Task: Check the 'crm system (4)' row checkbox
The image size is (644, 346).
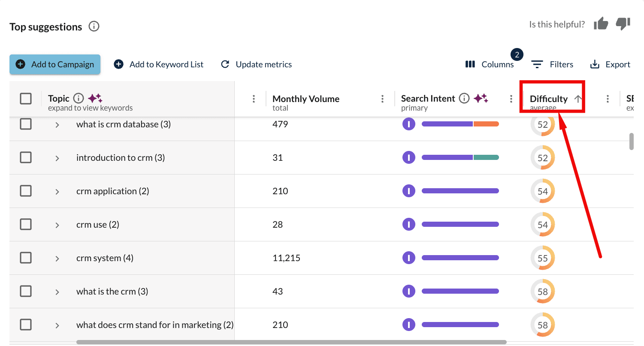Action: pos(26,258)
